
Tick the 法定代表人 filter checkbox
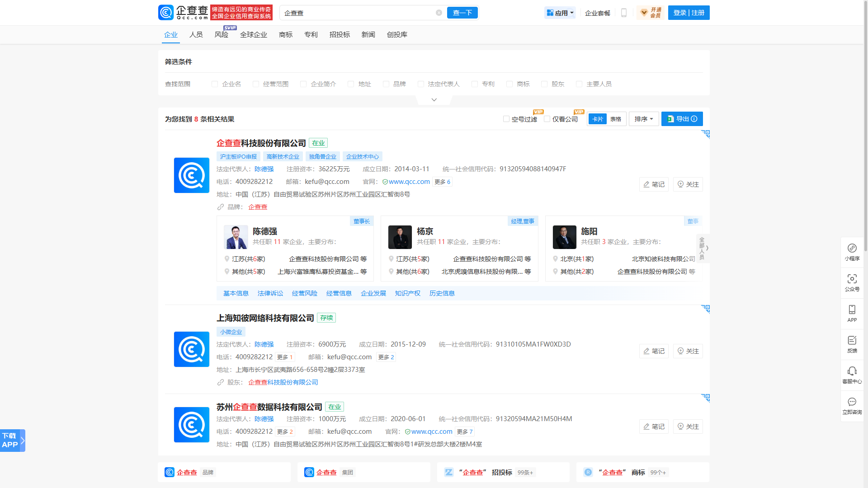[x=421, y=84]
